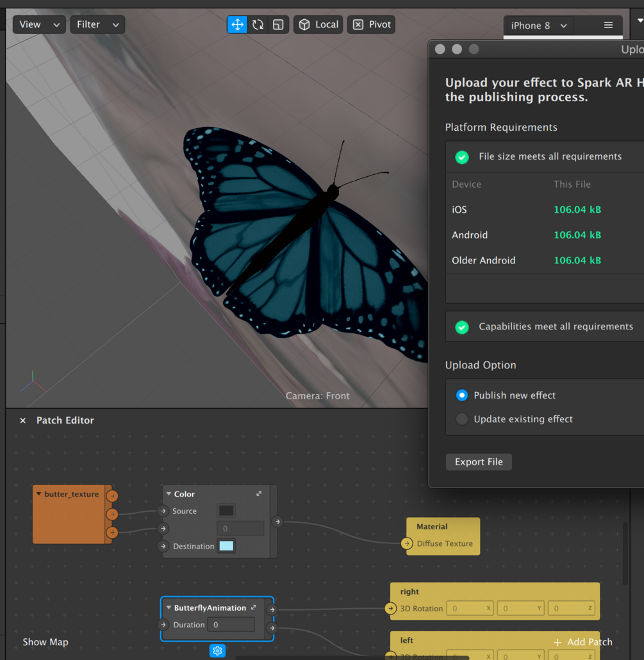This screenshot has height=660, width=644.
Task: Click butter_texture top output port
Action: tap(112, 496)
